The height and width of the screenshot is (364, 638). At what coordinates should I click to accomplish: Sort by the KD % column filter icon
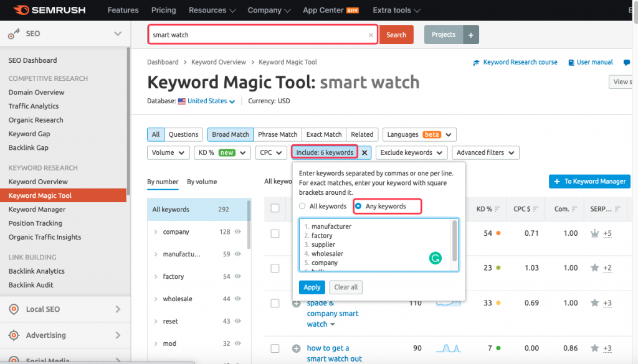coord(497,209)
